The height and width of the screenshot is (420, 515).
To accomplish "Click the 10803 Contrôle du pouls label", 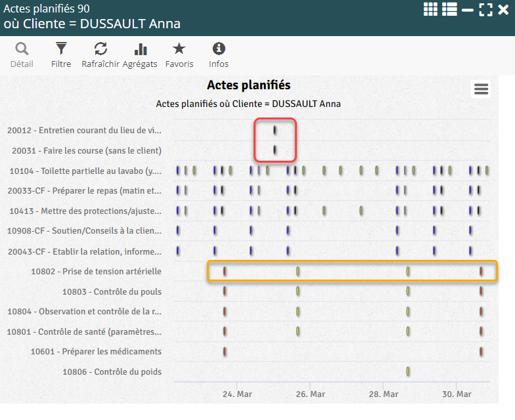I will click(x=112, y=291).
